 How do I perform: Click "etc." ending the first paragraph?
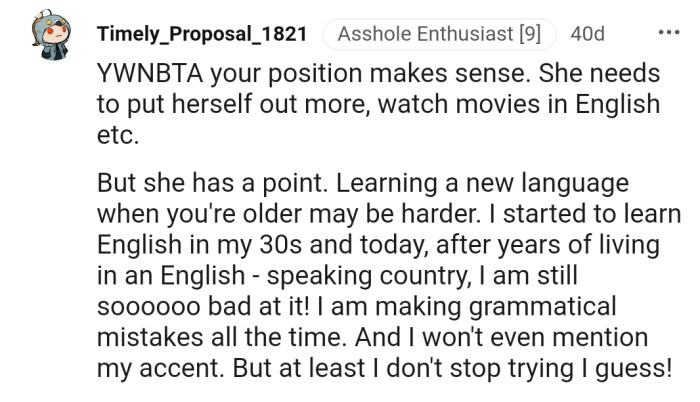point(115,132)
